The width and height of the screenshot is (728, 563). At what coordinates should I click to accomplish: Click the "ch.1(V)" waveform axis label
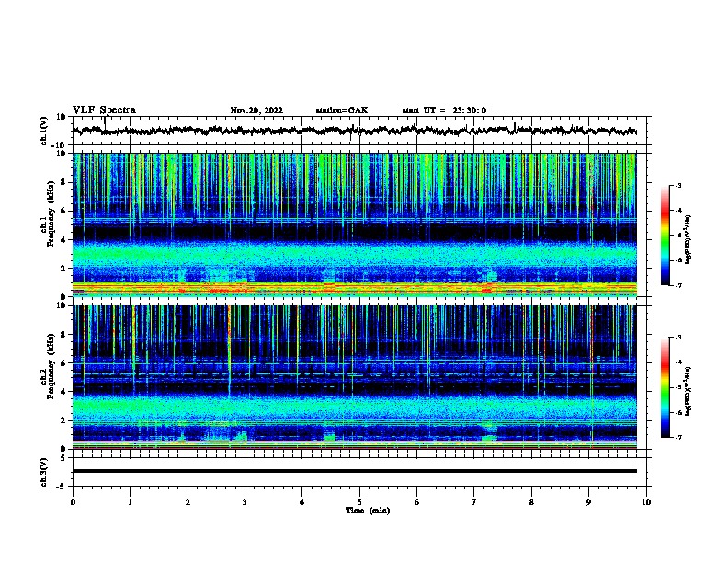click(x=44, y=131)
